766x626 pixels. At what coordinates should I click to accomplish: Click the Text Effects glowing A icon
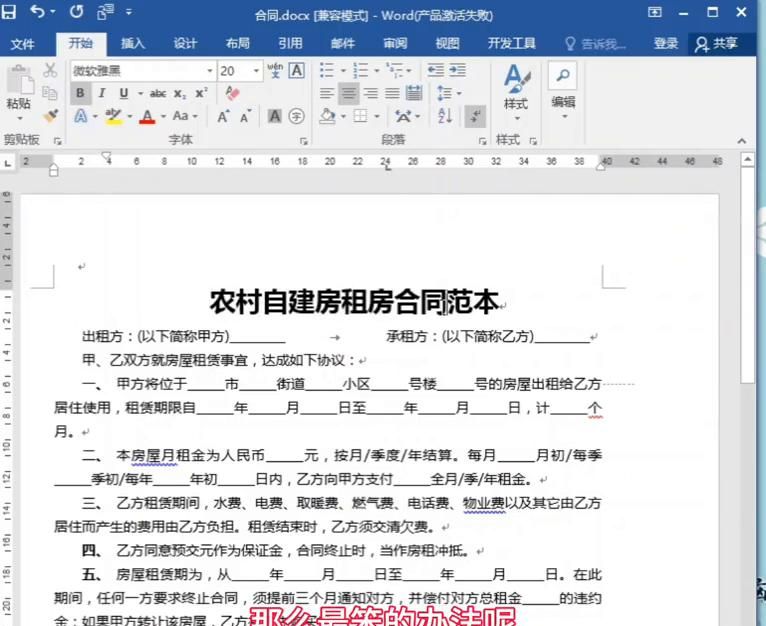pyautogui.click(x=81, y=116)
